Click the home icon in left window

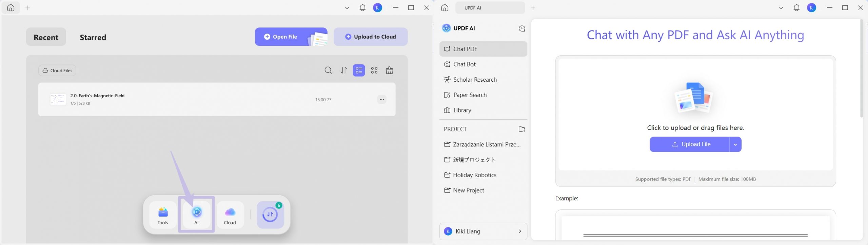(x=11, y=8)
